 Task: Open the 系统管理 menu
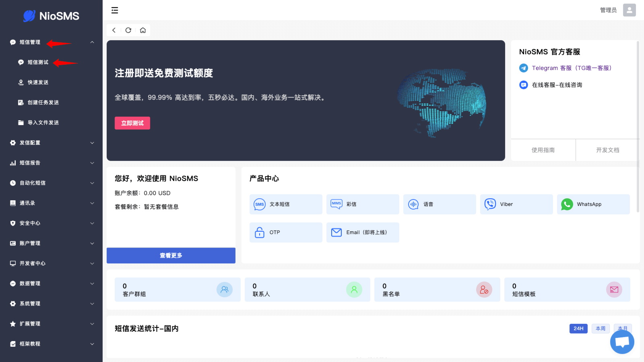click(51, 304)
